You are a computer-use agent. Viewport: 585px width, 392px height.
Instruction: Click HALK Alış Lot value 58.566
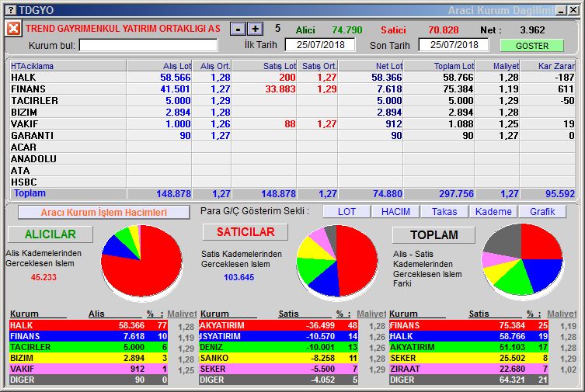coord(176,78)
